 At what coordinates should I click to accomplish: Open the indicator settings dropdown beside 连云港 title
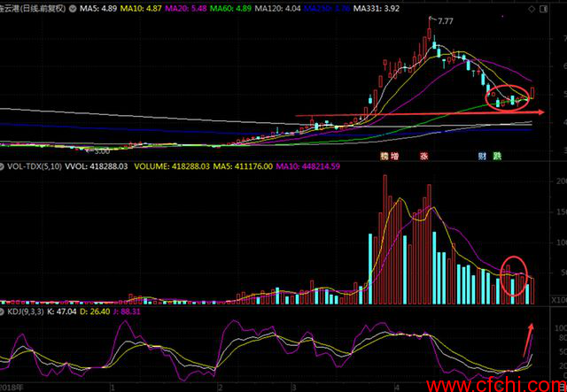click(x=73, y=9)
